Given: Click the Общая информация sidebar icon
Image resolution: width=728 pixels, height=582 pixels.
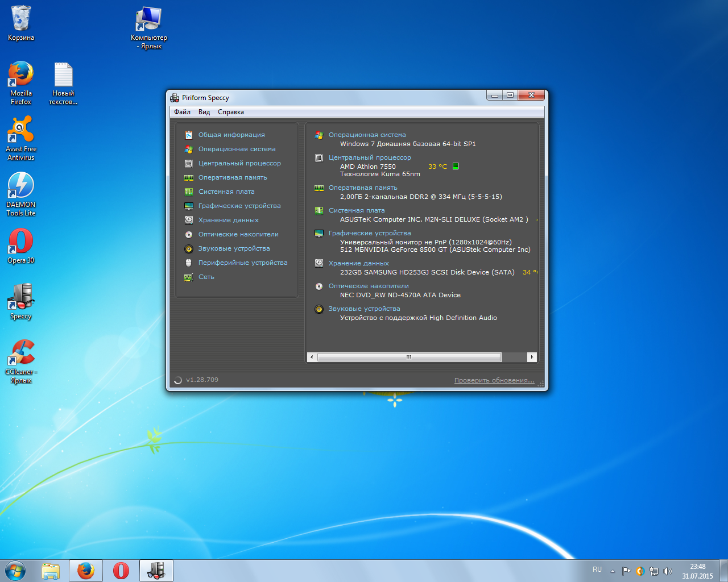Looking at the screenshot, I should 189,135.
